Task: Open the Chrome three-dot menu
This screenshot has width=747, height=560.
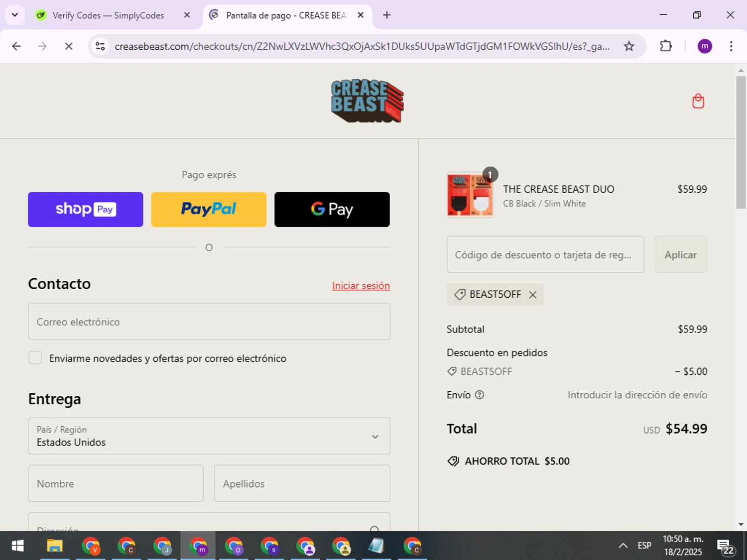Action: [731, 46]
